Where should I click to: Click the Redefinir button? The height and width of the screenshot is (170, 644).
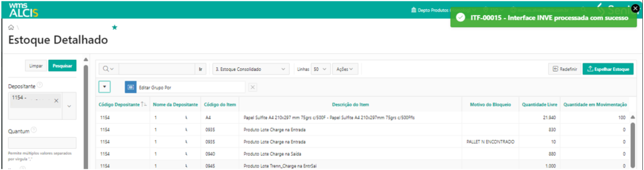[565, 69]
